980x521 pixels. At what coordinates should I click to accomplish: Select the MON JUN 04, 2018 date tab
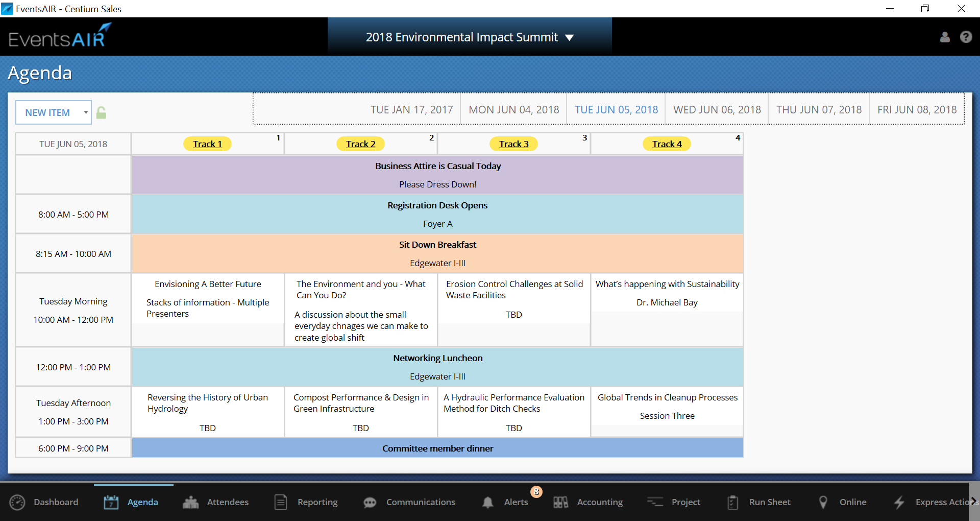pyautogui.click(x=514, y=110)
